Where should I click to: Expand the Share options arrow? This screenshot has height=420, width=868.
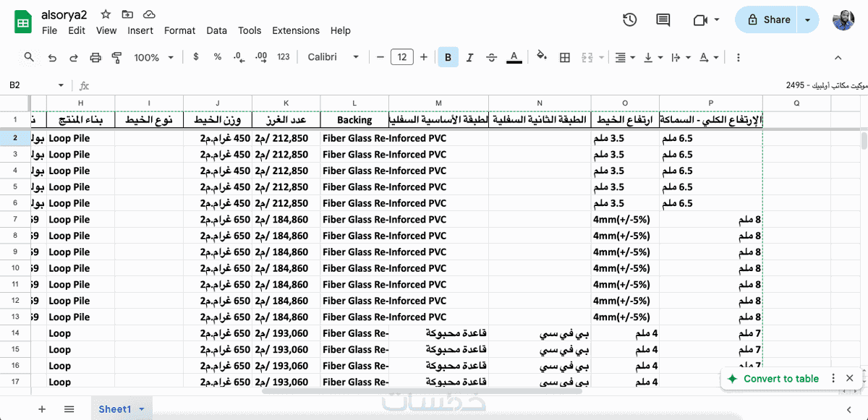coord(808,20)
